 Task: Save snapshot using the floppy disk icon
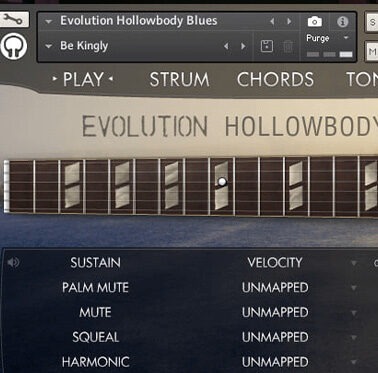(x=267, y=46)
